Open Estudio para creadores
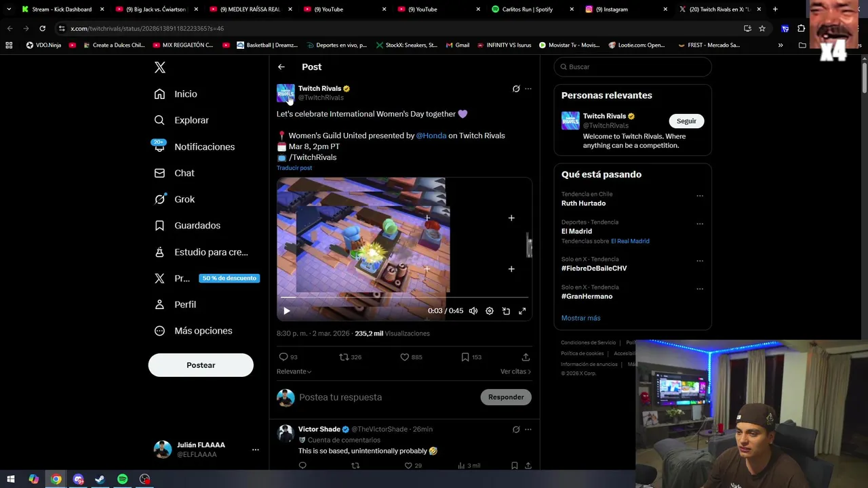 pos(201,252)
